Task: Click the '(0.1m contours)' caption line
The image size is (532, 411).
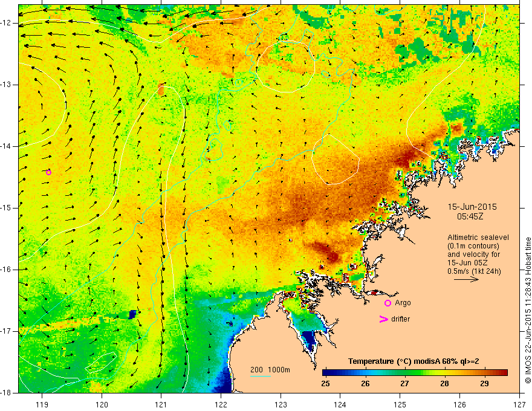Action: 473,246
